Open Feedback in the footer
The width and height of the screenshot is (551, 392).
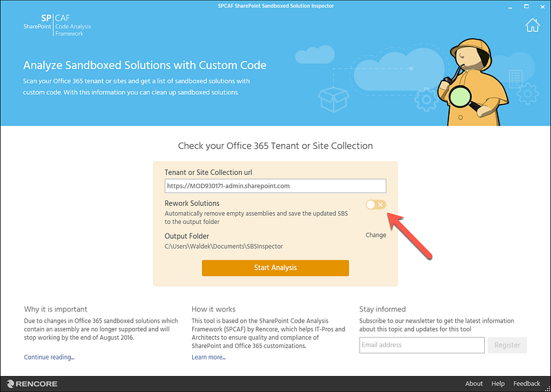click(527, 384)
